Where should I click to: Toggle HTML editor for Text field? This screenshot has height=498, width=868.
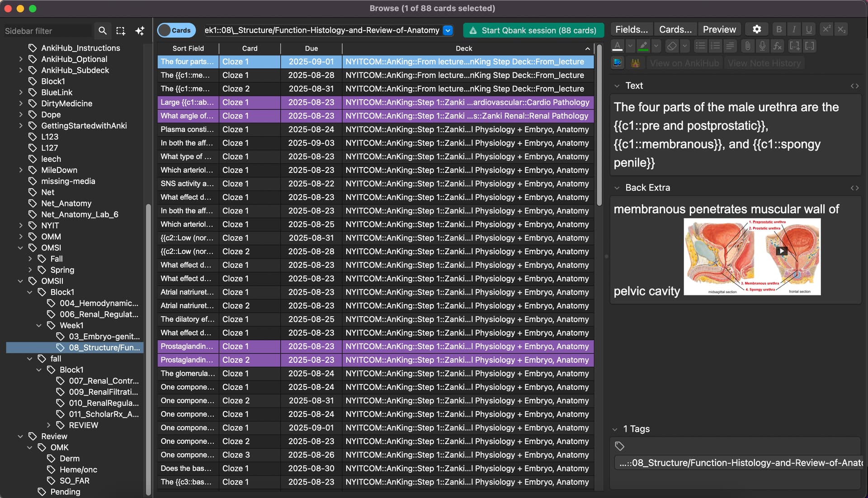click(854, 86)
